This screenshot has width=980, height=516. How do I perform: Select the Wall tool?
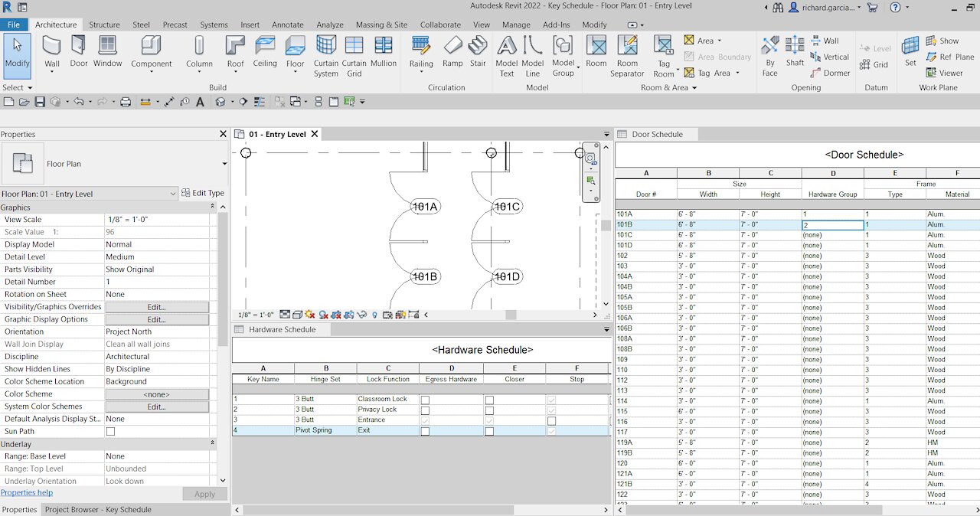point(51,52)
